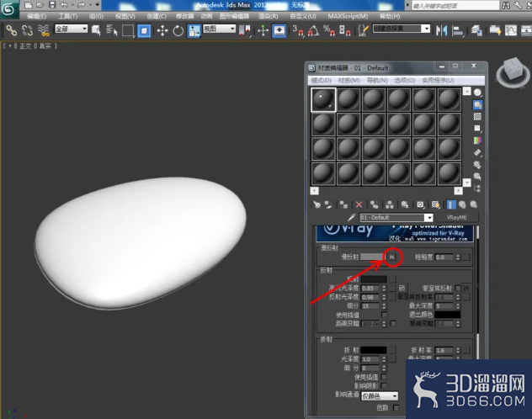Open the Layer Manager
Screen dimensions: 532x419
[x=476, y=30]
